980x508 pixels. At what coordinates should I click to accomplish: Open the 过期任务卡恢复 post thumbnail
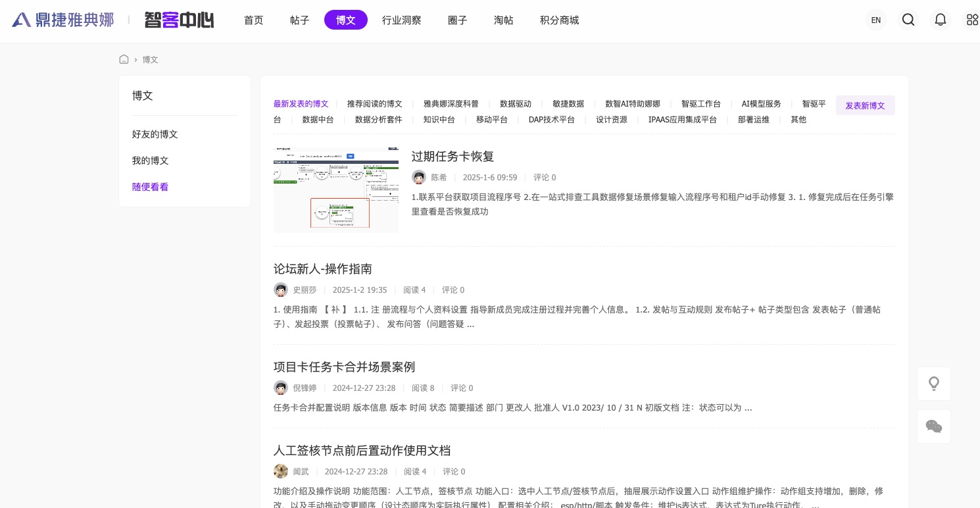point(336,190)
